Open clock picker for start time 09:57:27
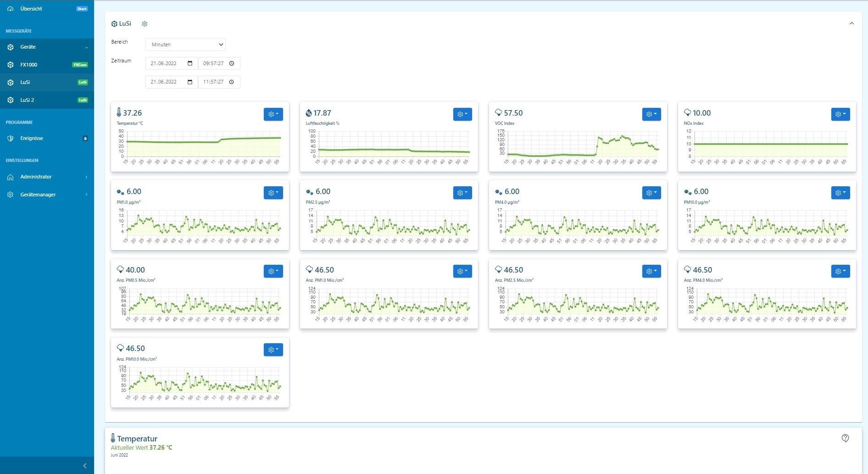The height and width of the screenshot is (474, 868). click(x=232, y=63)
